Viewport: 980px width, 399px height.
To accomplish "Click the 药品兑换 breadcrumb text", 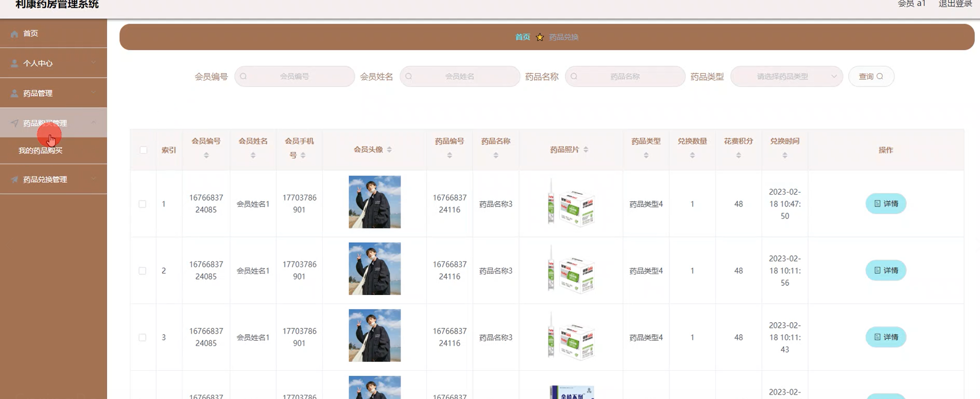I will (564, 37).
